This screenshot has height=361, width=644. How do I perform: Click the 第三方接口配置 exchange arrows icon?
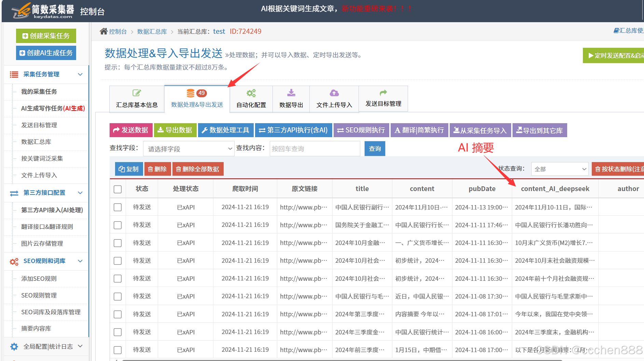[14, 193]
